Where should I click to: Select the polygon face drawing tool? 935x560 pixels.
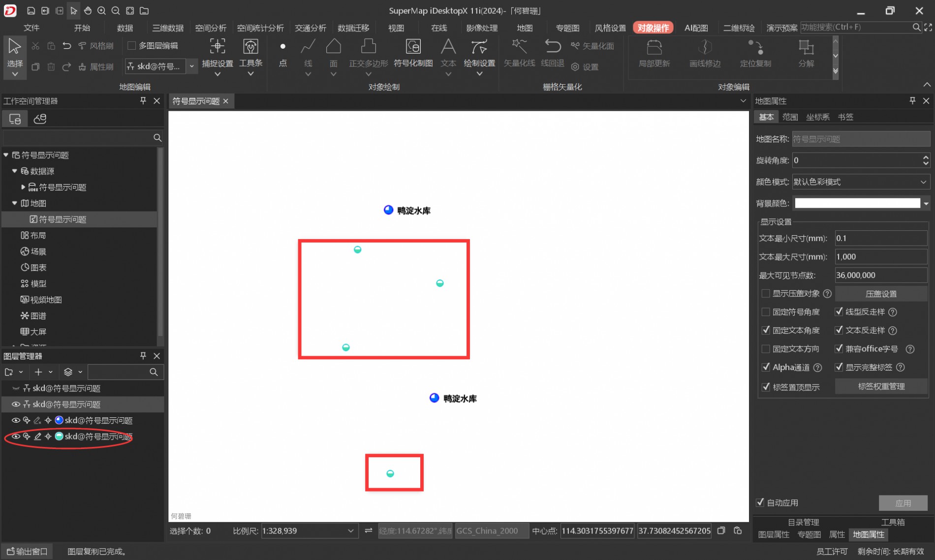pyautogui.click(x=334, y=53)
